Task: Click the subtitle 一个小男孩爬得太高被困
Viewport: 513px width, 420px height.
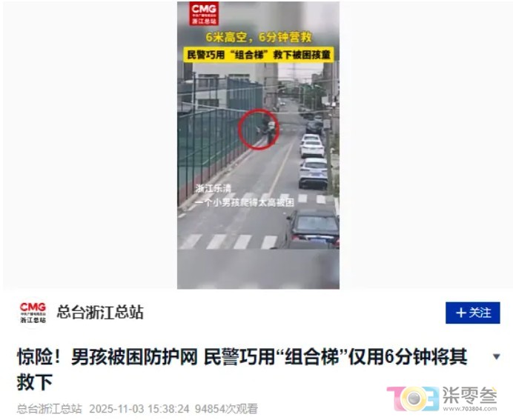Action: 245,202
